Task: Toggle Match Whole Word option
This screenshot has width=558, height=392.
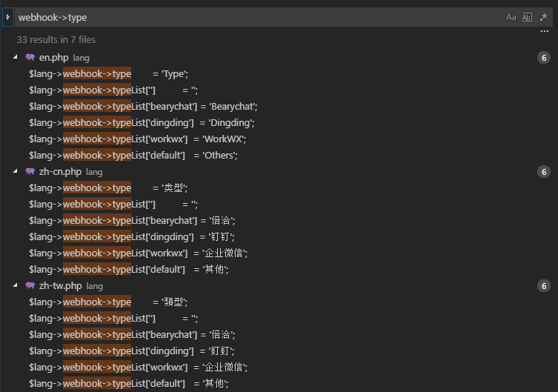Action: (527, 17)
